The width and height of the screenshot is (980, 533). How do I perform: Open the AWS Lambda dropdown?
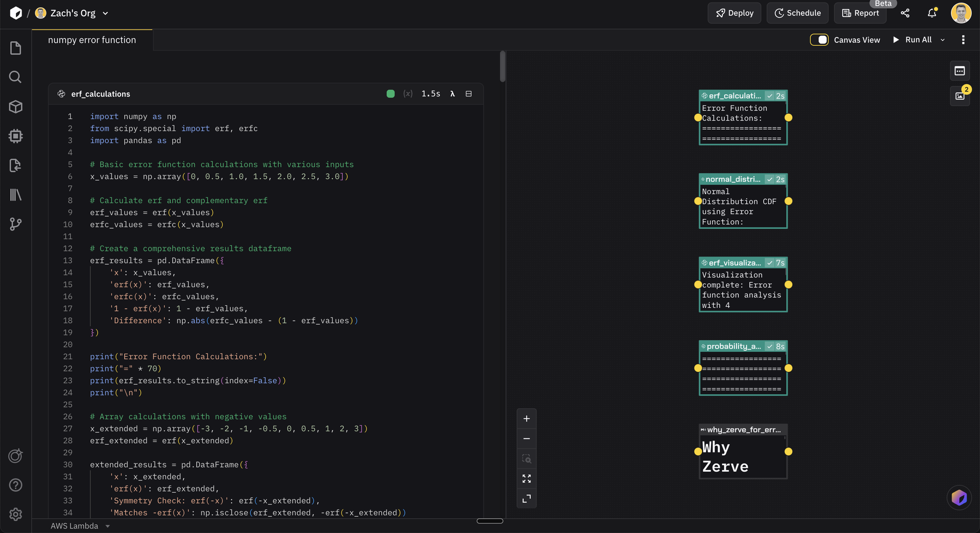[80, 526]
